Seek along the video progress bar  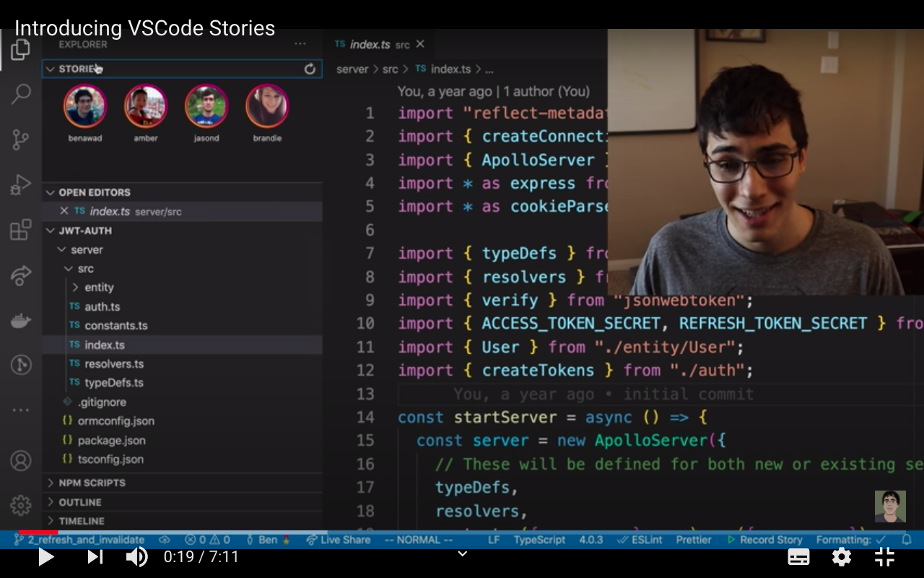(x=462, y=532)
